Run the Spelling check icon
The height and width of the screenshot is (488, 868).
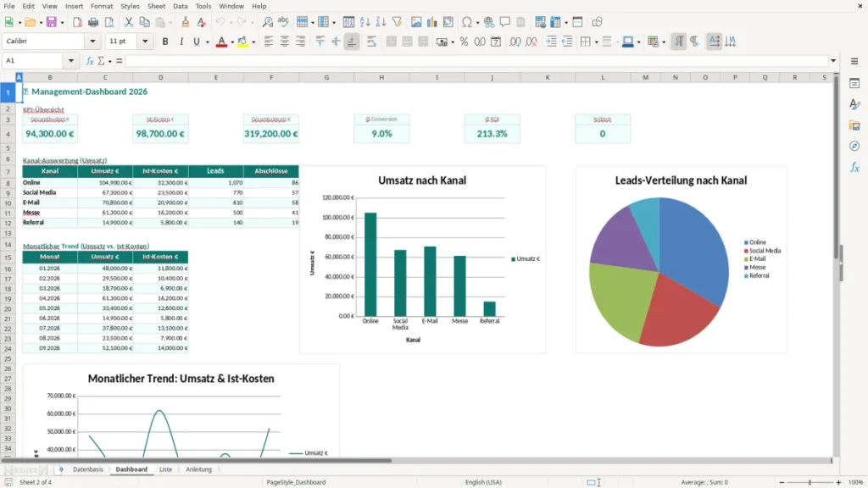tap(283, 22)
